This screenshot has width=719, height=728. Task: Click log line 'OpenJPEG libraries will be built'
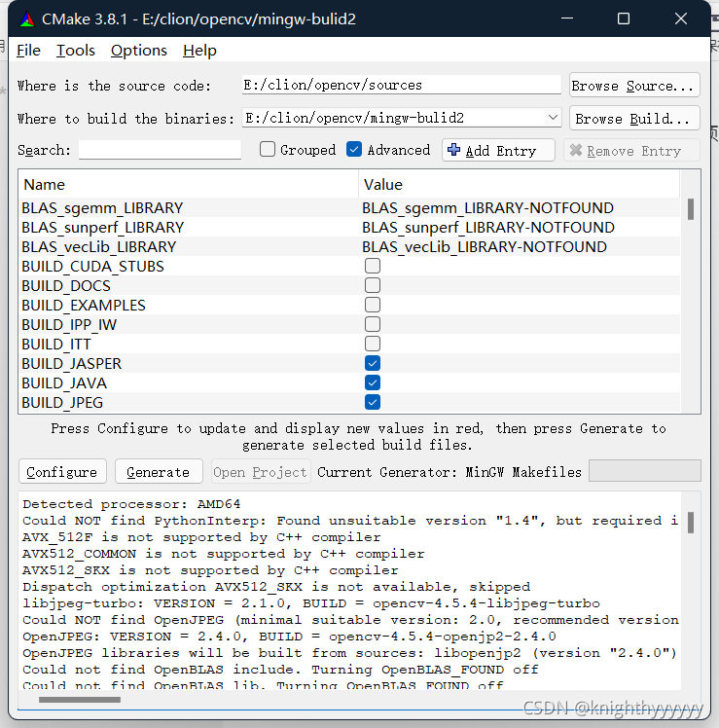click(349, 653)
